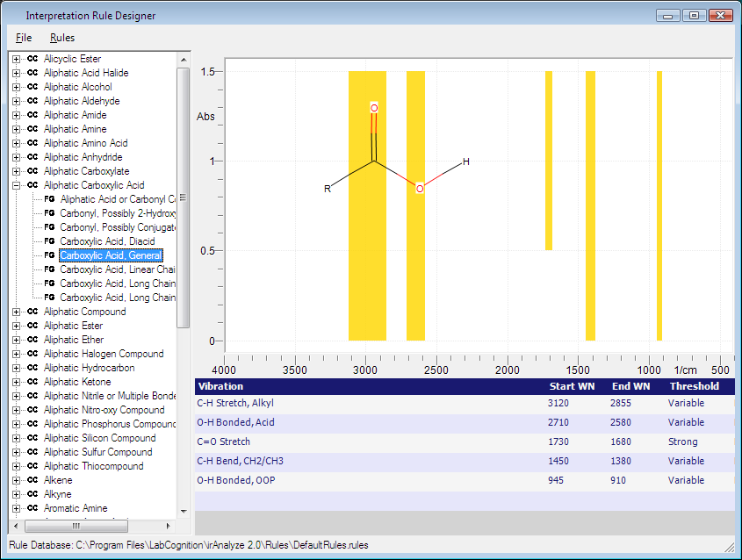Click the CC icon beside Aliphatic Ketone
The width and height of the screenshot is (742, 560).
click(32, 382)
